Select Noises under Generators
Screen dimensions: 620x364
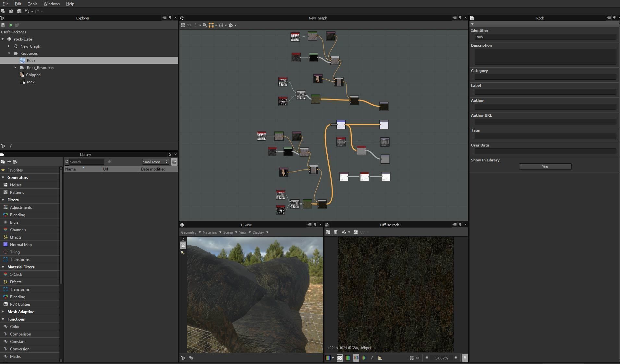click(x=16, y=185)
